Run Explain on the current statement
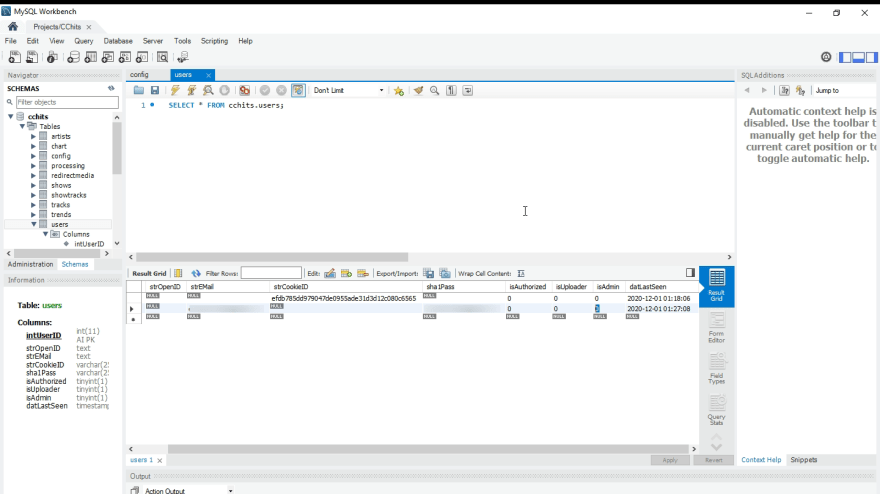The image size is (880, 494). 208,90
